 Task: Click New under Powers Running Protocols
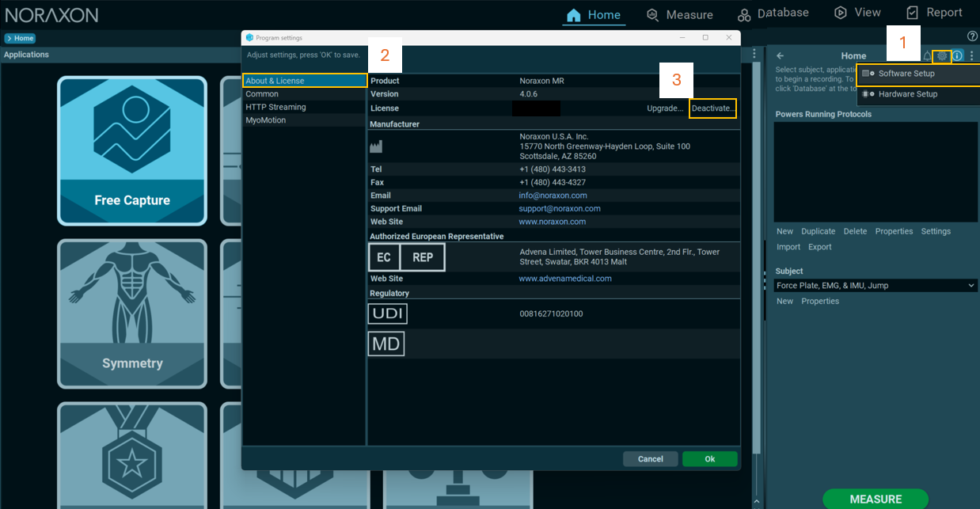784,231
